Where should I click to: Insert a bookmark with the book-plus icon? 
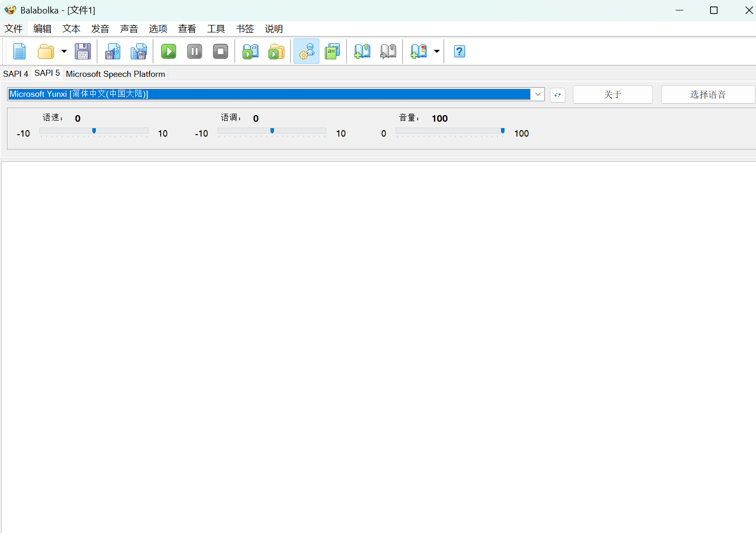pyautogui.click(x=362, y=51)
